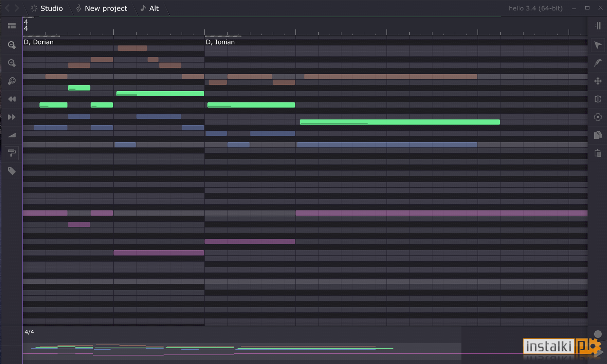Open the Alt track breadcrumb
607x364 pixels.
pos(150,8)
